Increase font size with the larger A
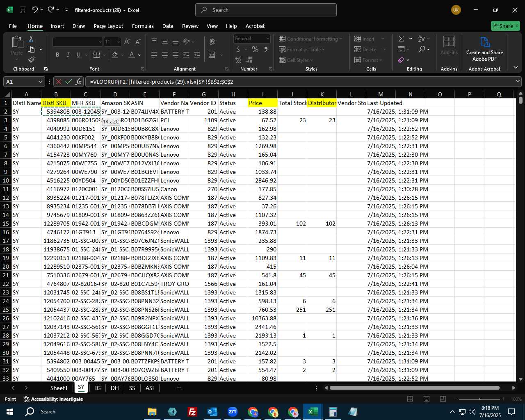525x420 pixels. (127, 41)
